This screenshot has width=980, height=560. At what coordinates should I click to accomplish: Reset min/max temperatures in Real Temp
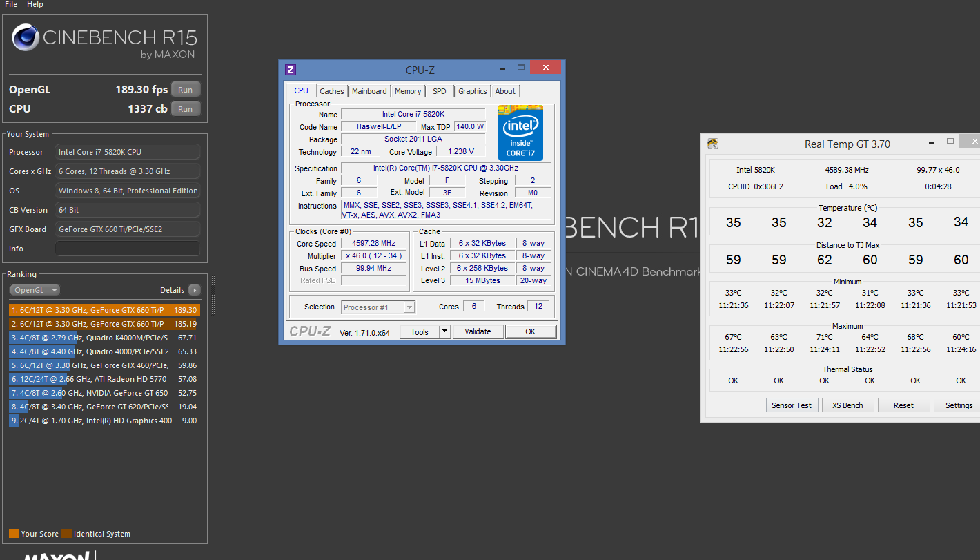tap(904, 405)
